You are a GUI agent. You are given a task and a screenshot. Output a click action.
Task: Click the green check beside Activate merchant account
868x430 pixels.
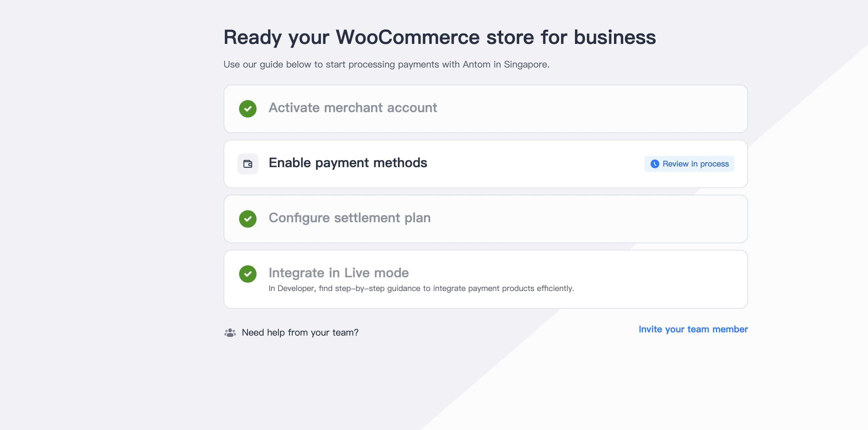coord(248,109)
